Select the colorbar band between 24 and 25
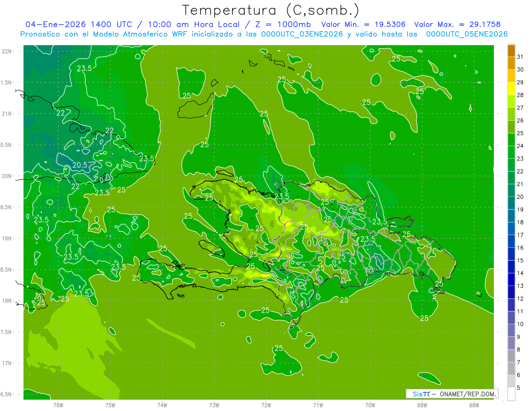Screen dimensions: 532x411 point(511,140)
